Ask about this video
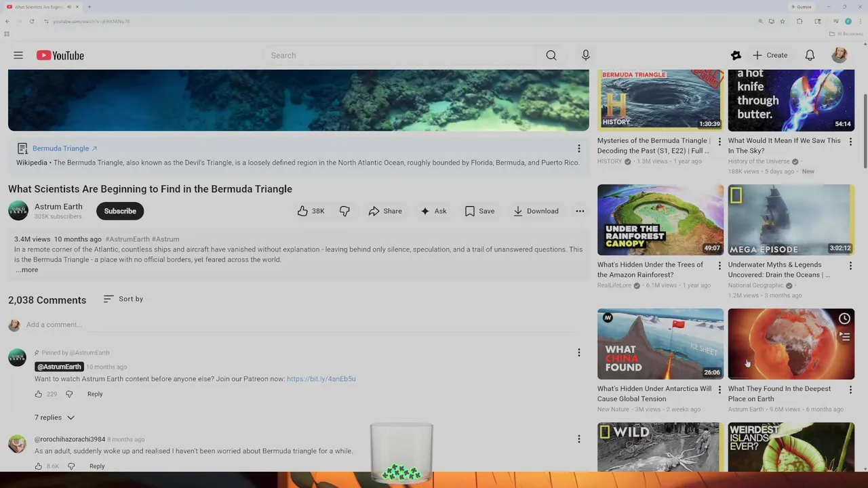The width and height of the screenshot is (868, 488). point(433,211)
